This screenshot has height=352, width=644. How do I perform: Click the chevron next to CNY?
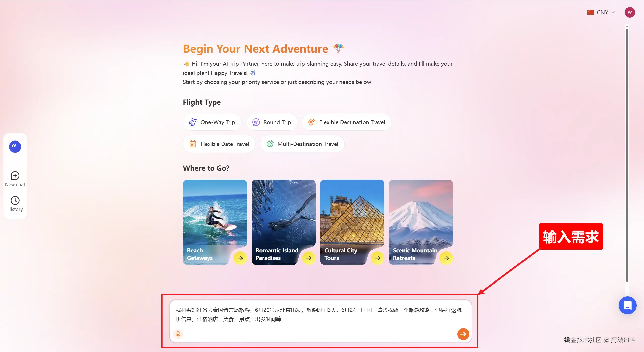(x=613, y=12)
